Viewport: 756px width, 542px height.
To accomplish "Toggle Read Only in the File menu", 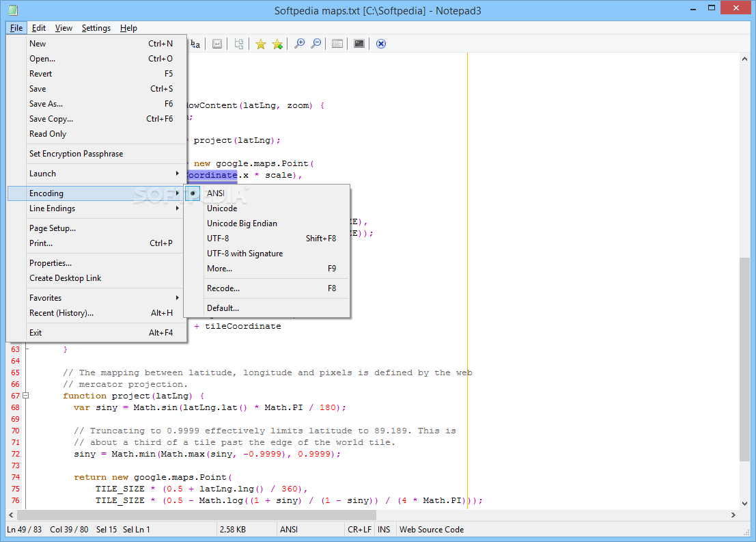I will click(96, 134).
